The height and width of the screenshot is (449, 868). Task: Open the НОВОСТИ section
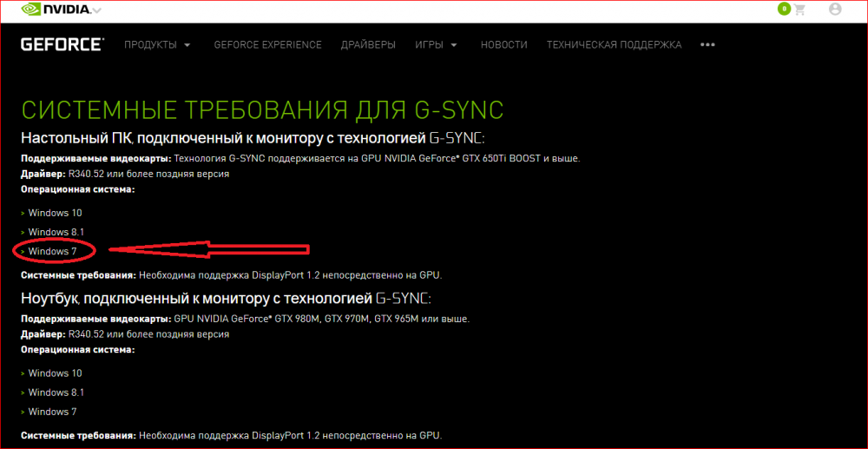503,45
